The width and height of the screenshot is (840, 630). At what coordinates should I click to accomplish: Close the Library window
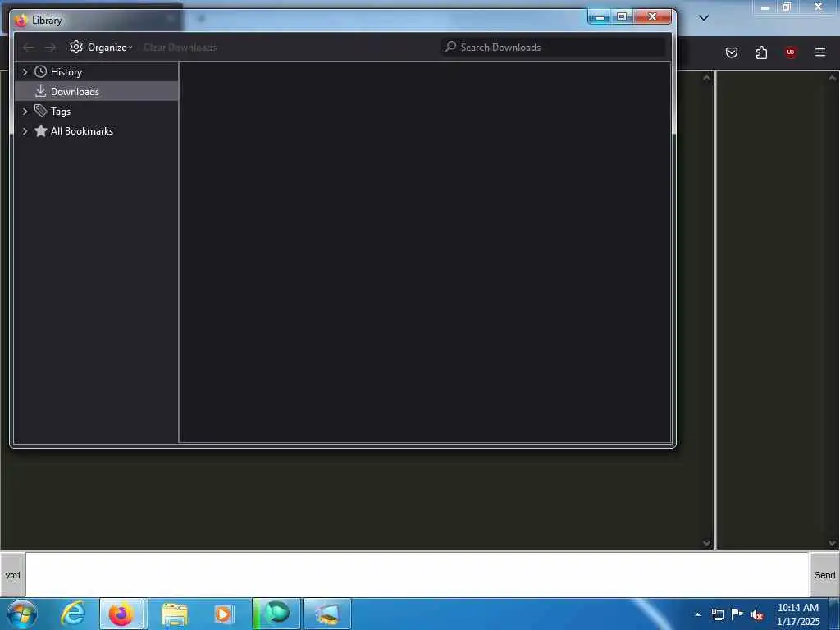pos(652,17)
